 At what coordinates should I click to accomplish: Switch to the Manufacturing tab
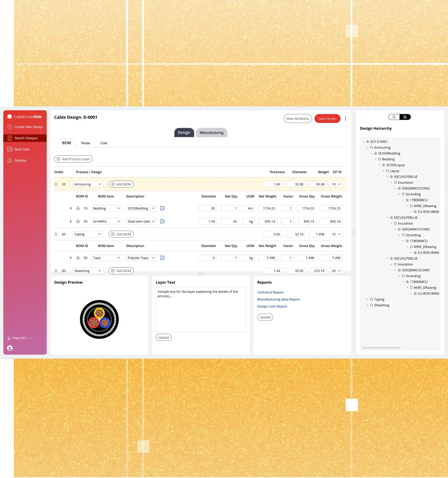[211, 132]
